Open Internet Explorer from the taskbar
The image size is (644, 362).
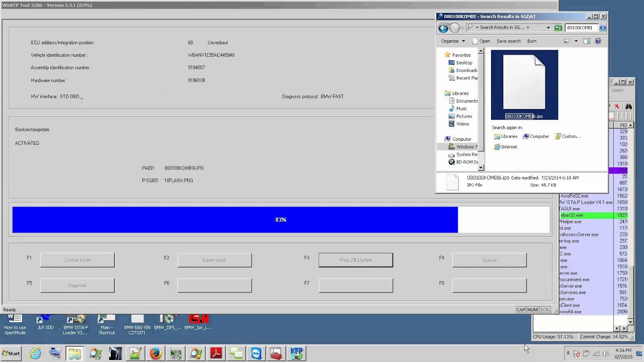pos(35,354)
